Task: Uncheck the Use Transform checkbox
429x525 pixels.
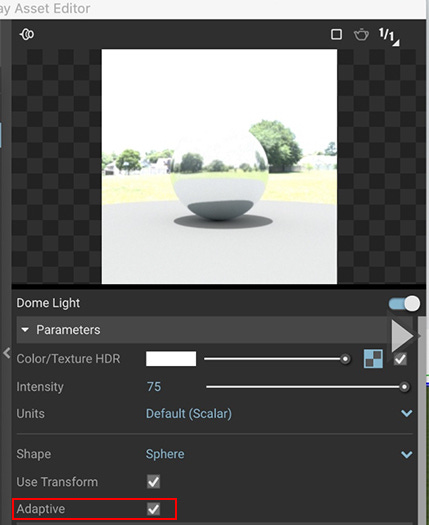Action: (153, 482)
